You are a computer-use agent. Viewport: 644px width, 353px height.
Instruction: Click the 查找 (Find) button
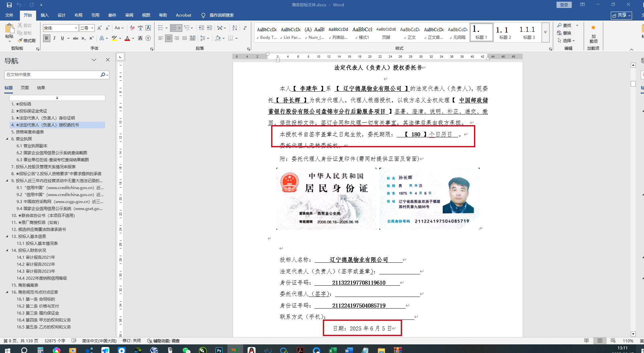coord(564,25)
